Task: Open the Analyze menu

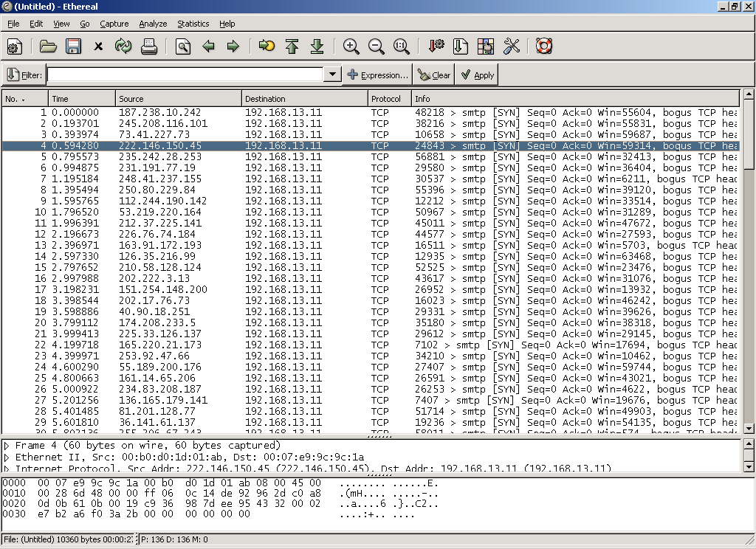Action: tap(153, 24)
